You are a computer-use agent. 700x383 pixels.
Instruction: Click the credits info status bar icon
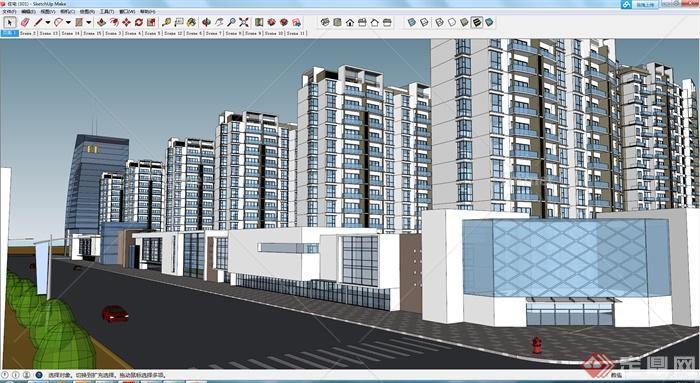click(x=15, y=375)
